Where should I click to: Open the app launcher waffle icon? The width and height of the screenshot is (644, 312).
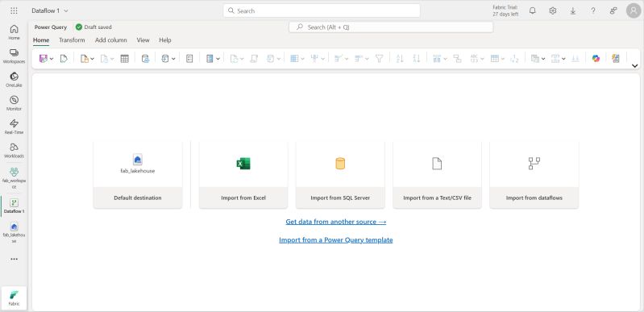pyautogui.click(x=14, y=10)
